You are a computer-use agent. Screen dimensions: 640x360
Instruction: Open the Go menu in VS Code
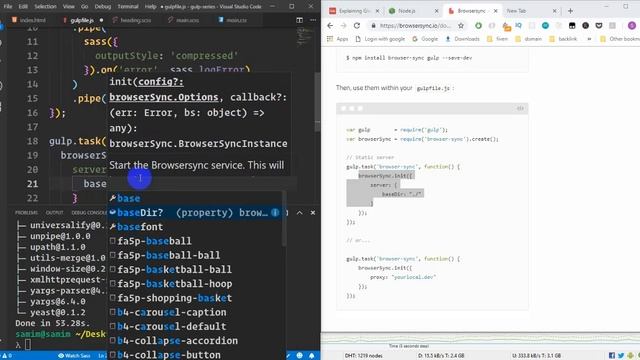(x=84, y=7)
